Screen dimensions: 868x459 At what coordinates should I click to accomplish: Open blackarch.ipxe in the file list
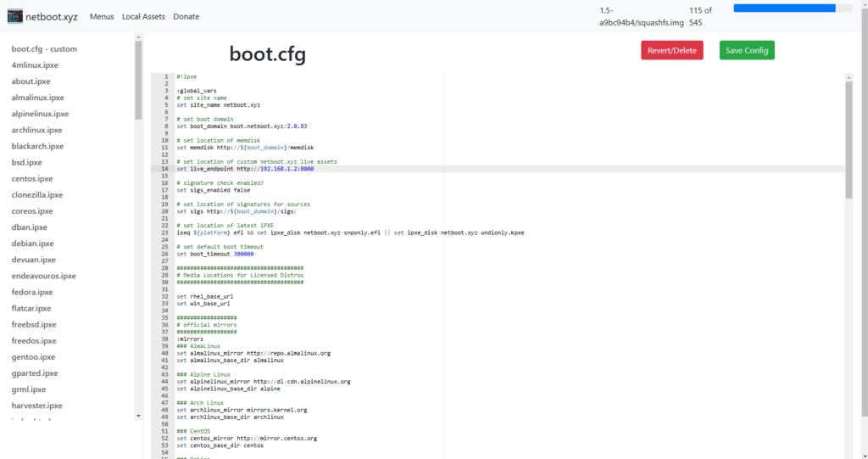[x=37, y=146]
